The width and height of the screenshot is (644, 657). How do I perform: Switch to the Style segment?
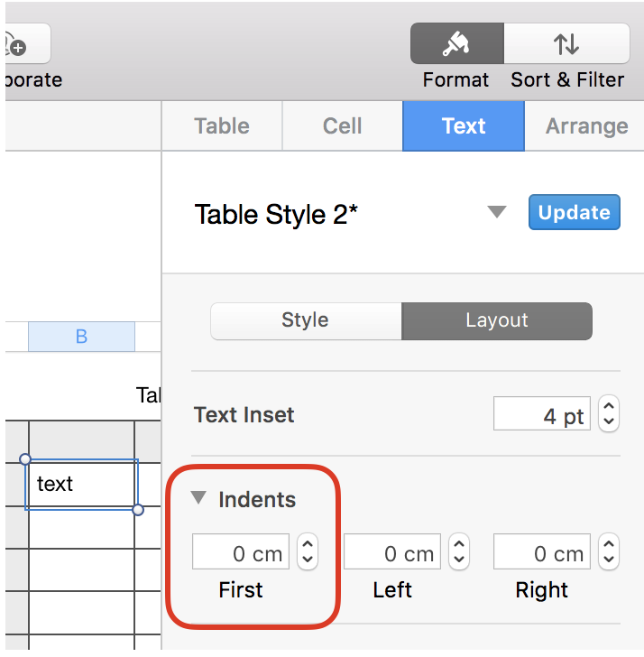pos(306,320)
